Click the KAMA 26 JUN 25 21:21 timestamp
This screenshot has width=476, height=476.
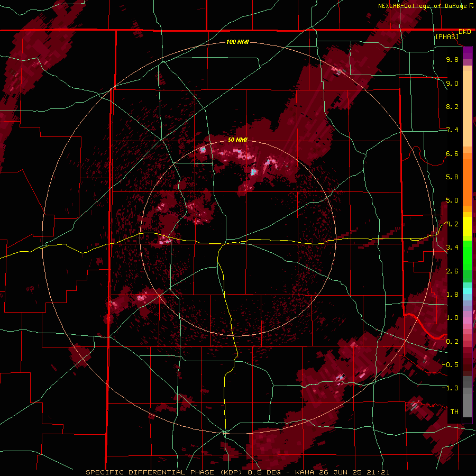pos(342,472)
